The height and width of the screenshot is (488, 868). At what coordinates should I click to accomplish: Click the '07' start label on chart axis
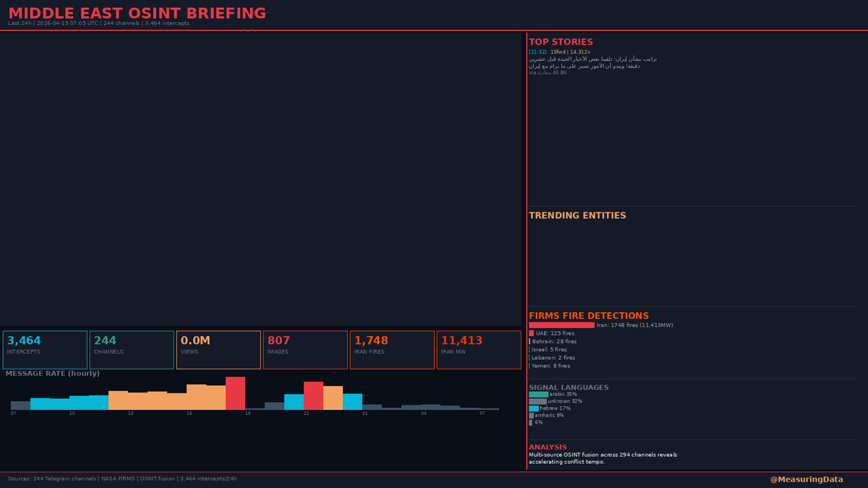13,414
